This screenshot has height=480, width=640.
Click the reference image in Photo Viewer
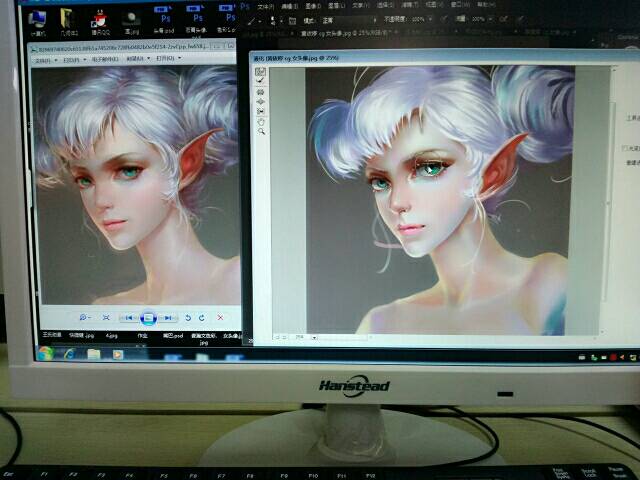[x=138, y=186]
